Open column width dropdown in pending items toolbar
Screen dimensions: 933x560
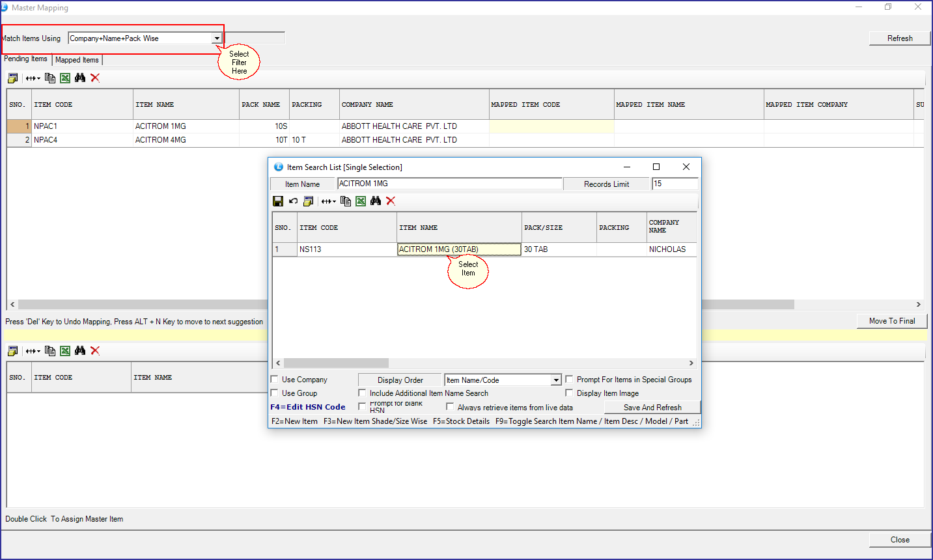pyautogui.click(x=33, y=78)
